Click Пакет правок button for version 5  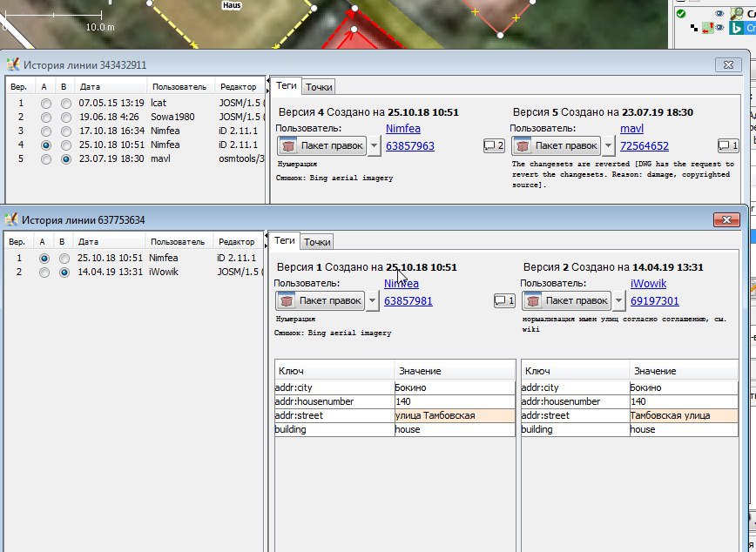[x=556, y=145]
